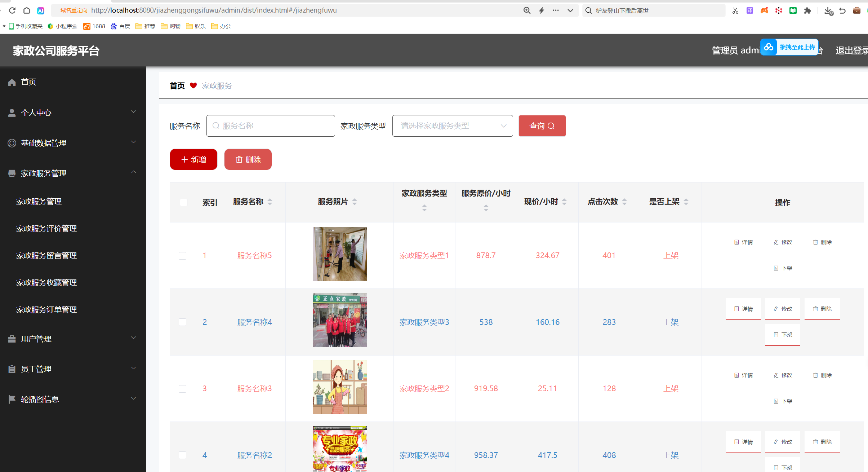This screenshot has height=472, width=868.
Task: Toggle the select-all checkbox in table header
Action: point(183,202)
